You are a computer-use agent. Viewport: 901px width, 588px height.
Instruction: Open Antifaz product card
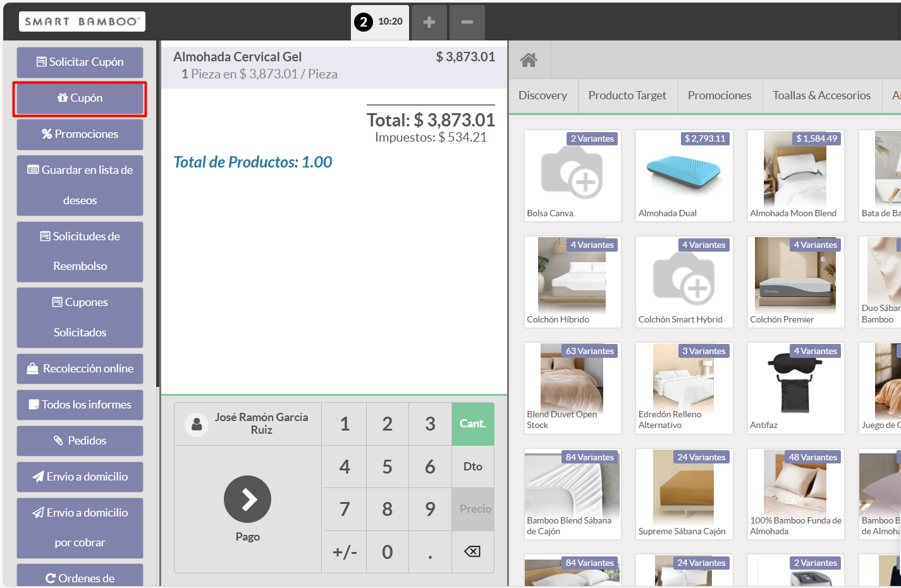tap(795, 388)
